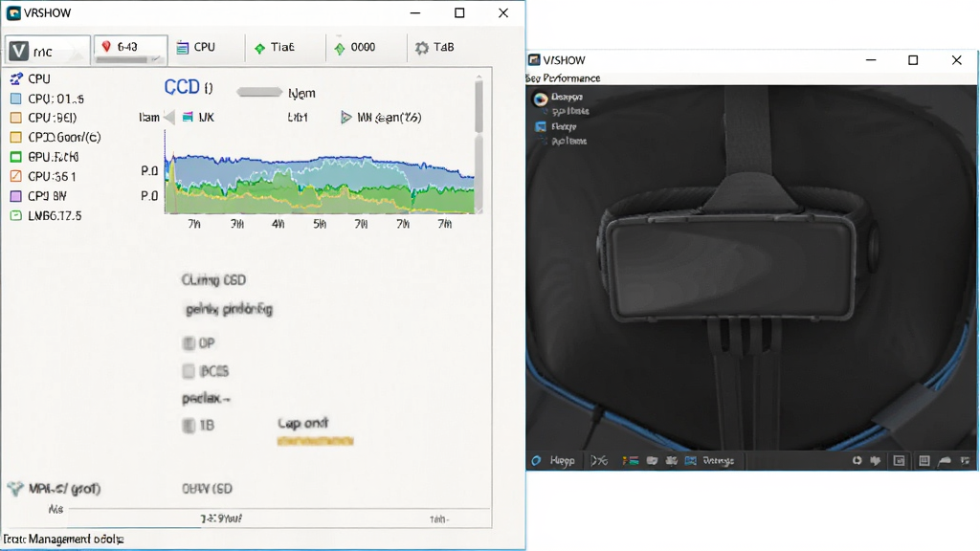Screen dimensions: 980x551
Task: Click the circular arrow icon in the viewer's bottom bar
Action: click(x=857, y=460)
